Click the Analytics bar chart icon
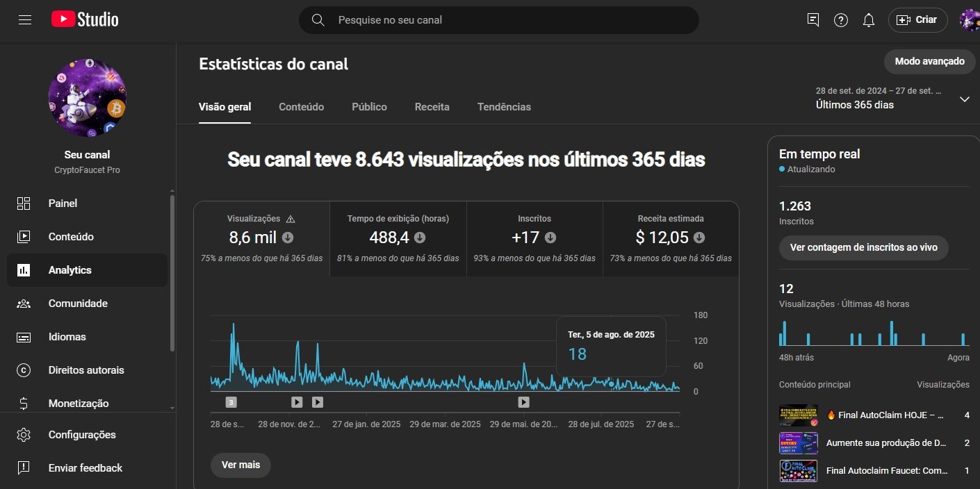The width and height of the screenshot is (980, 489). click(x=24, y=270)
